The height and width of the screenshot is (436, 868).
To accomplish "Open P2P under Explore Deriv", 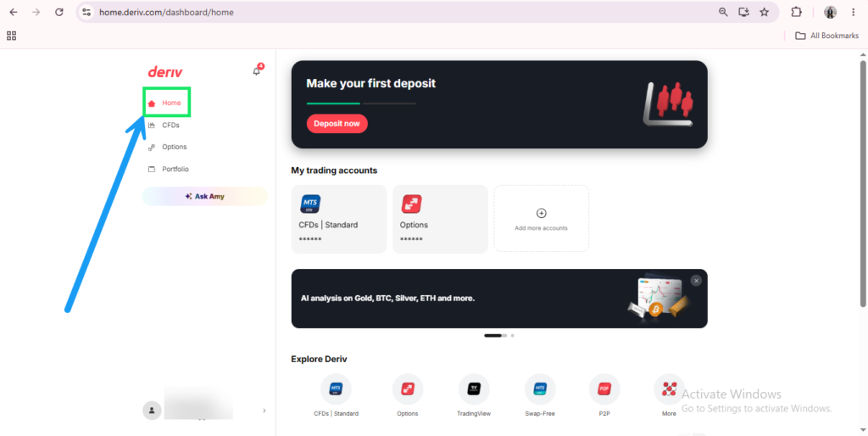I will tap(604, 395).
